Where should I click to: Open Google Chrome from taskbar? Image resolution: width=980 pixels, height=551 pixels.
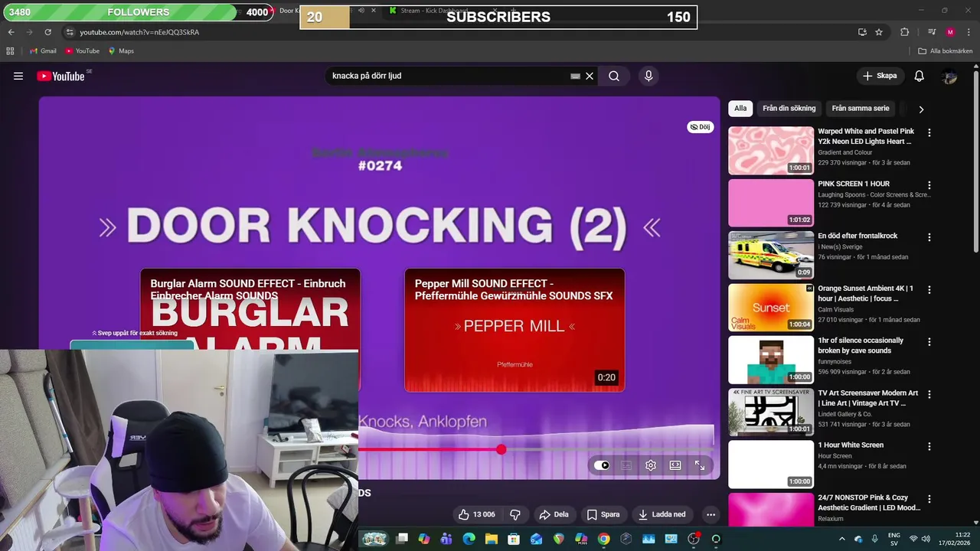604,539
